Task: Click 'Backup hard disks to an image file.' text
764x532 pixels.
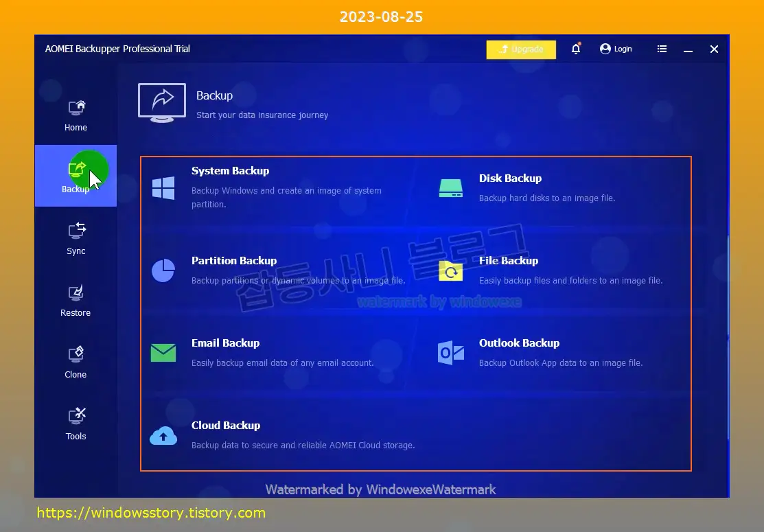Action: pos(546,198)
